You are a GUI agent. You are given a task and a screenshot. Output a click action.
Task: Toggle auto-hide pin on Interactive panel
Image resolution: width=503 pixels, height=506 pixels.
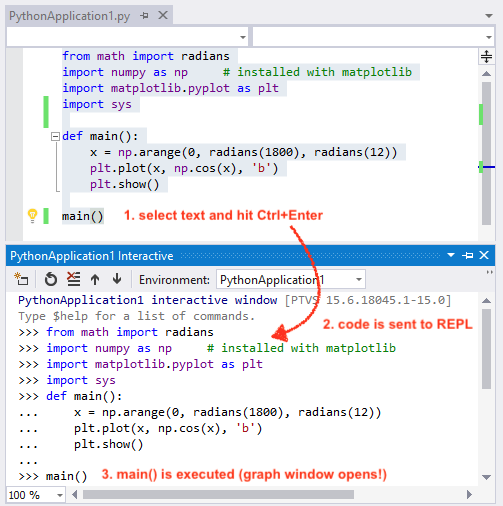click(468, 256)
